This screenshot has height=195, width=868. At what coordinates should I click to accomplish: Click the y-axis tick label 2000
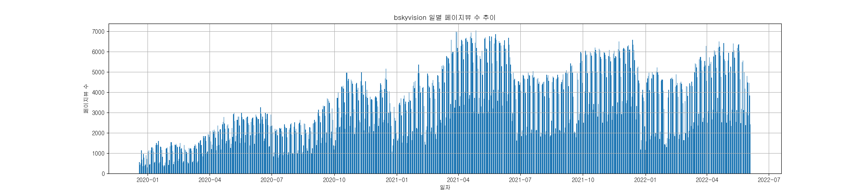pos(98,133)
